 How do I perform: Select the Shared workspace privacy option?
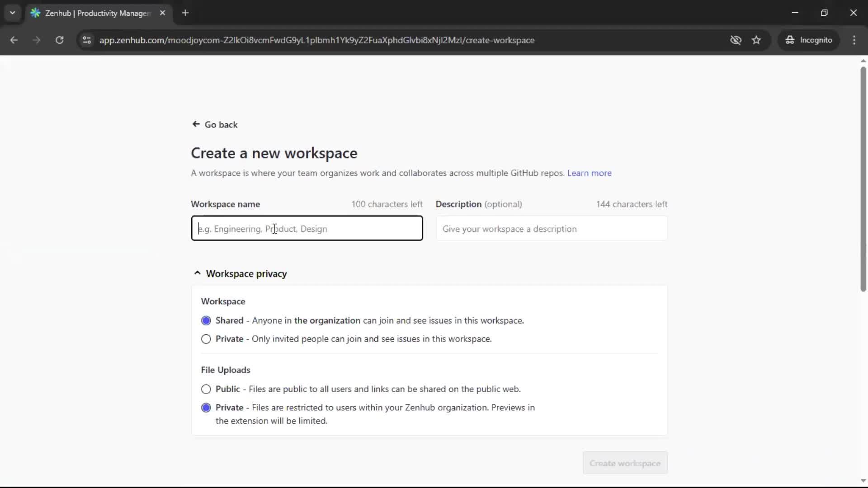pyautogui.click(x=206, y=320)
